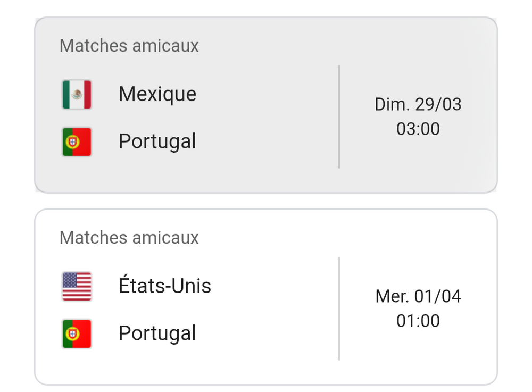Click vertical divider in the États-Unis match card
532x392 pixels.
point(339,309)
